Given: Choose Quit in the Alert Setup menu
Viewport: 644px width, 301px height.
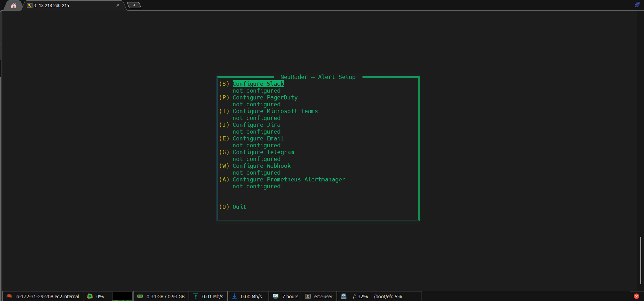Looking at the screenshot, I should point(239,207).
